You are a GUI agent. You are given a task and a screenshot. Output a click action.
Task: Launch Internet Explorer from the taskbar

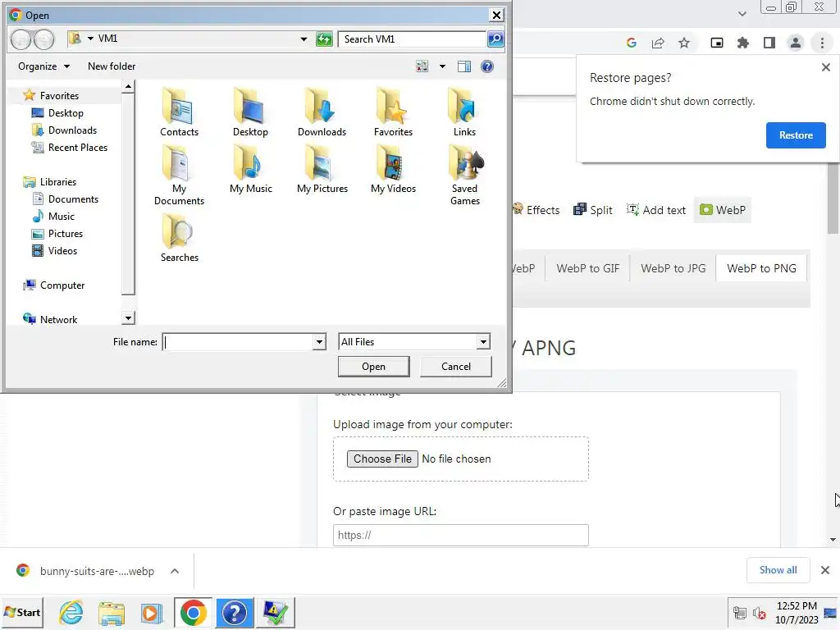click(x=71, y=612)
